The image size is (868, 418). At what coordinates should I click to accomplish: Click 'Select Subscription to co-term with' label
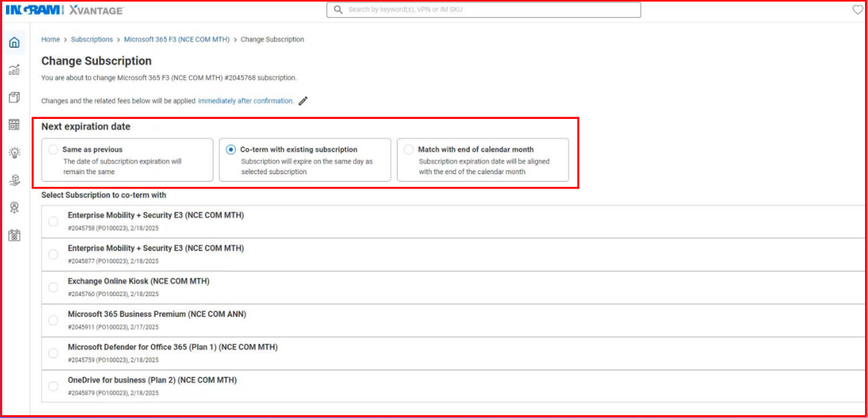(x=104, y=195)
